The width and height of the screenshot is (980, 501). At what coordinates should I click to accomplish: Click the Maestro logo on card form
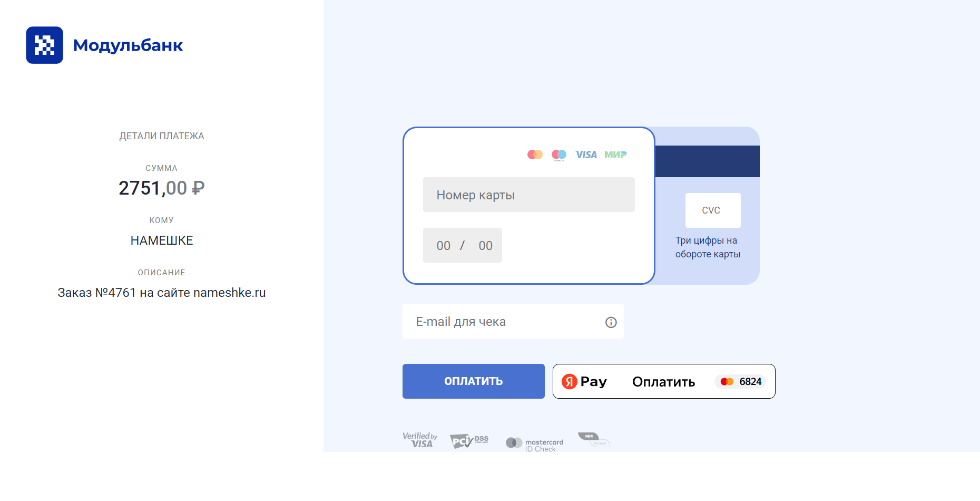[x=559, y=155]
